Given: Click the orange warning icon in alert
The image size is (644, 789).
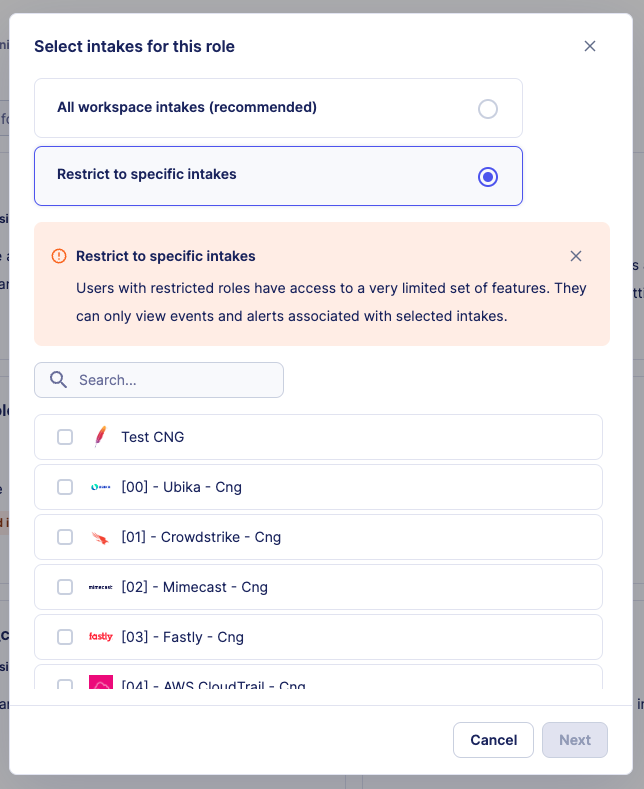Looking at the screenshot, I should click(59, 256).
